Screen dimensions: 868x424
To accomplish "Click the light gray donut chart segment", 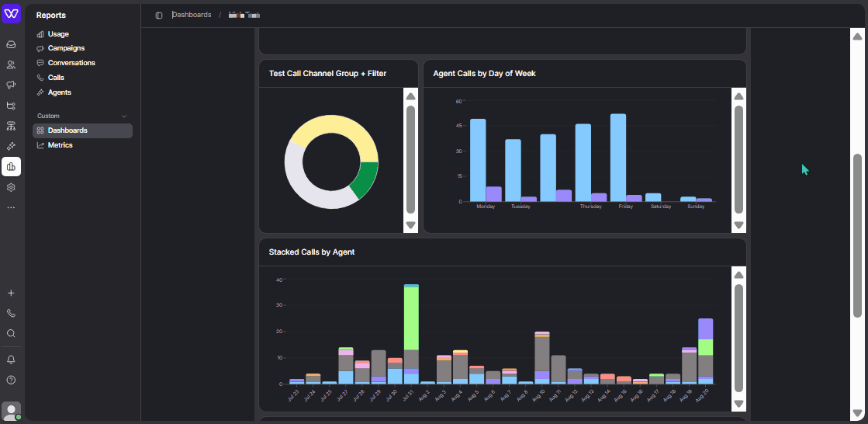I will [305, 186].
